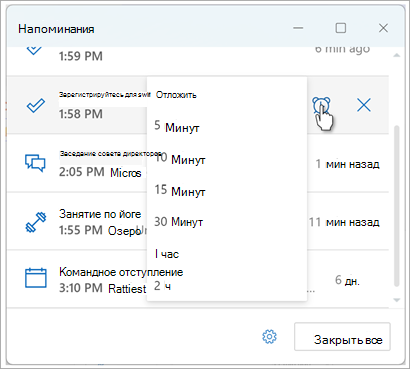Open reminders settings gear icon
The width and height of the screenshot is (410, 369).
(x=269, y=337)
